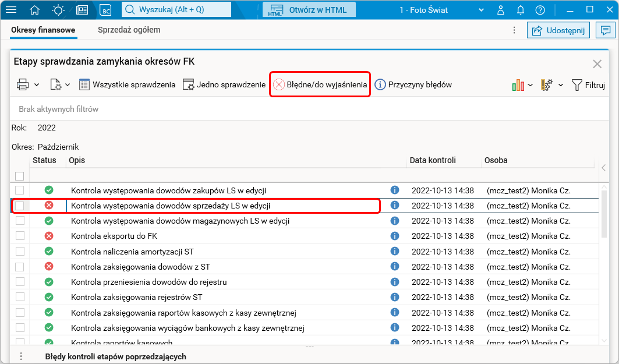Viewport: 619px width, 364px height.
Task: Close the Etapy sprawdzania panel
Action: coord(597,64)
